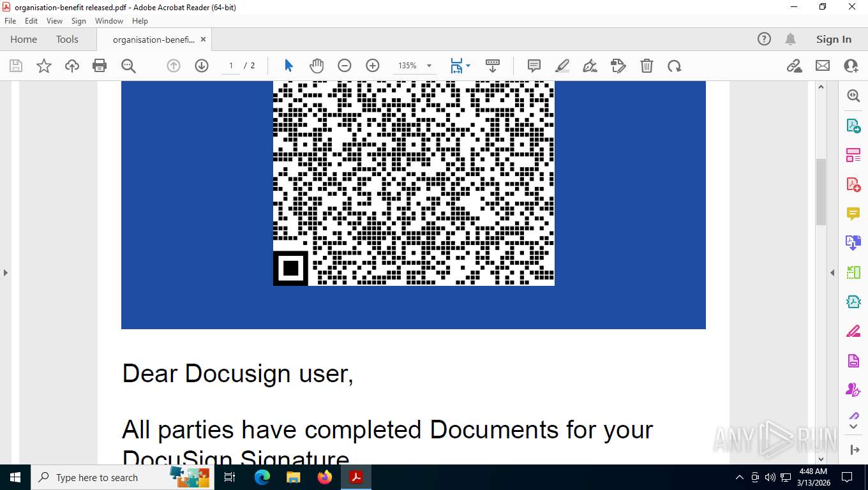
Task: Share a link to the file
Action: tap(794, 66)
